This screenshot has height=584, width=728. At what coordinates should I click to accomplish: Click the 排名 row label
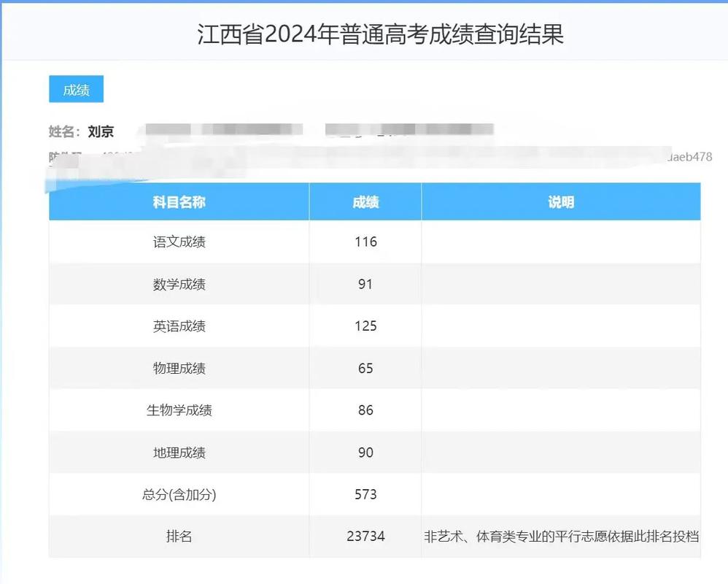179,536
